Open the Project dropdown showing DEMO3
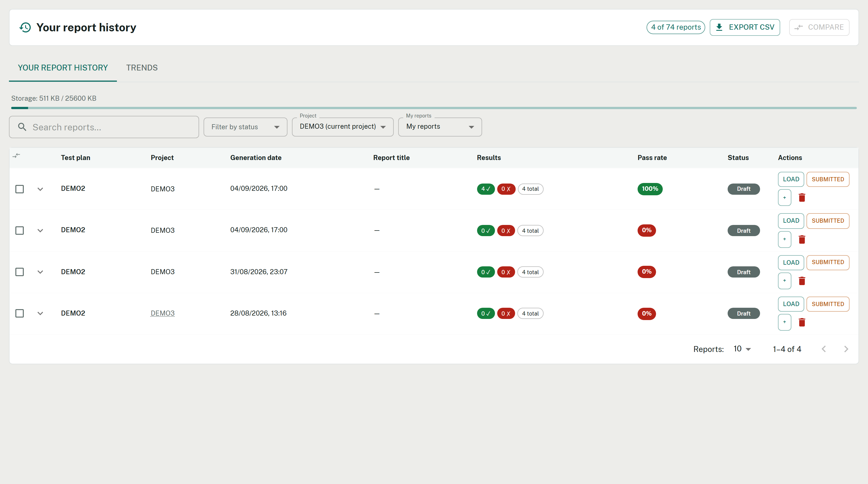Image resolution: width=868 pixels, height=484 pixels. 343,127
